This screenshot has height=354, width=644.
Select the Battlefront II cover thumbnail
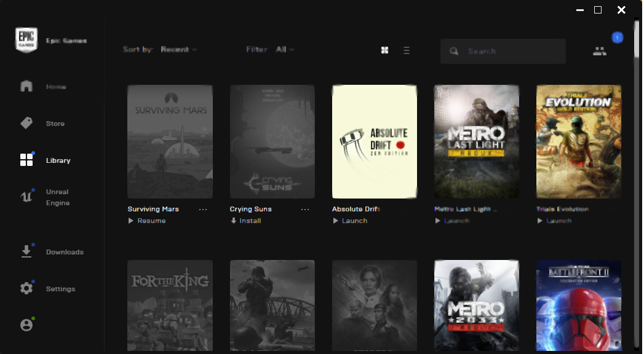coord(579,305)
